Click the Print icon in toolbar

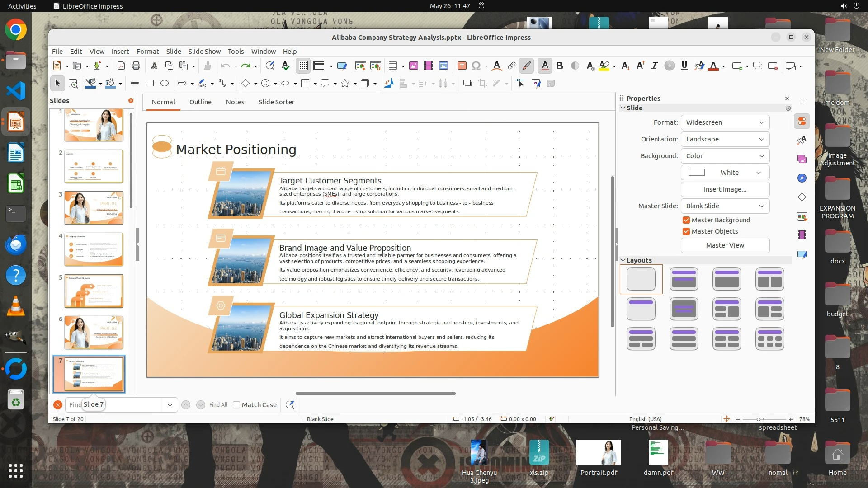click(x=136, y=66)
